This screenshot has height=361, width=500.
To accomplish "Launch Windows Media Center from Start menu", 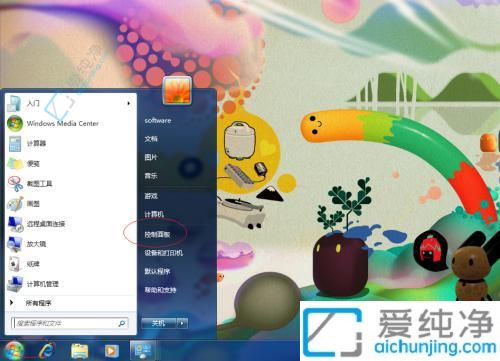I will (x=70, y=123).
